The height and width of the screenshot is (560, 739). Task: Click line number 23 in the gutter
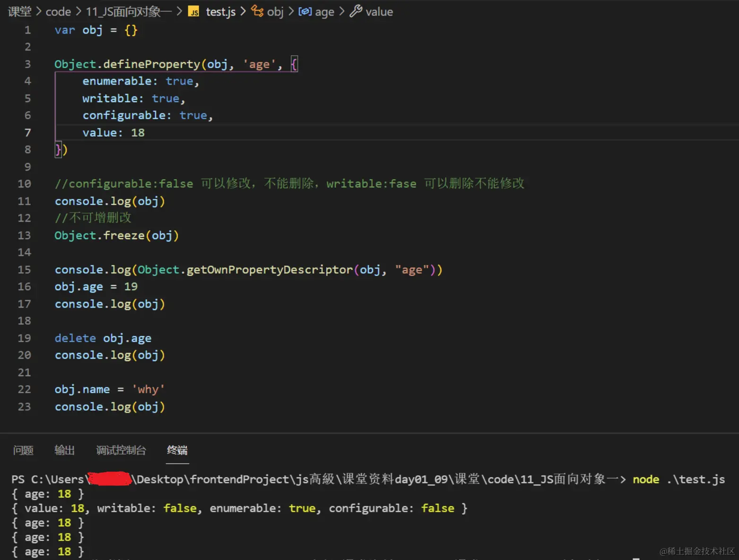pos(24,407)
